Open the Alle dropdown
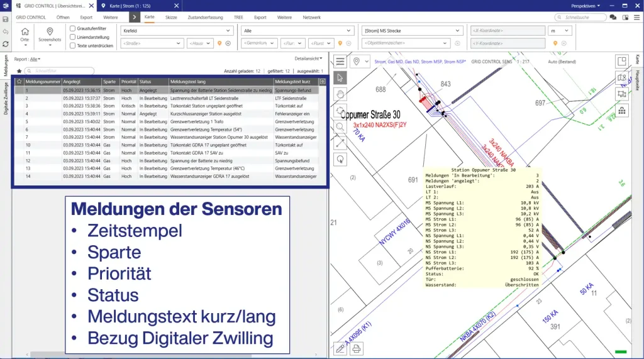Viewport: 644px width, 359px height. click(297, 30)
